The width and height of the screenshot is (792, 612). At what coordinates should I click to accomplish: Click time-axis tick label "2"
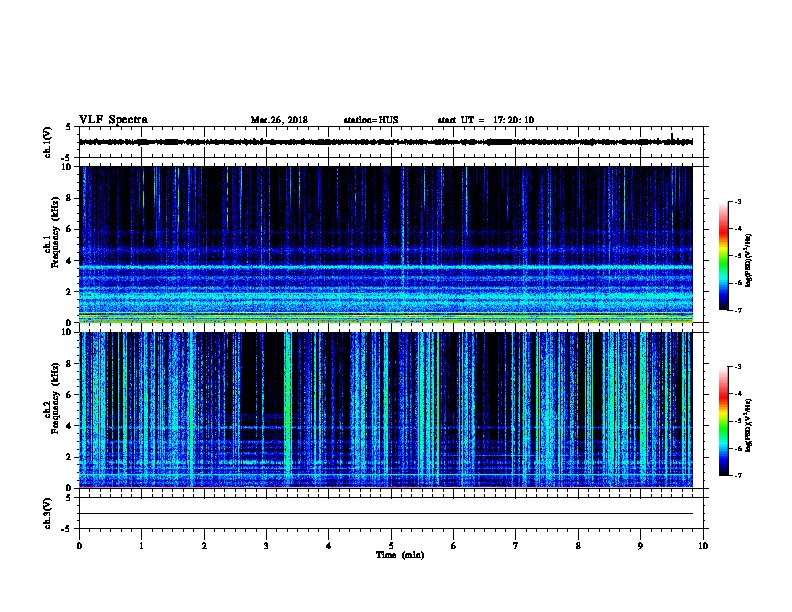click(x=204, y=546)
